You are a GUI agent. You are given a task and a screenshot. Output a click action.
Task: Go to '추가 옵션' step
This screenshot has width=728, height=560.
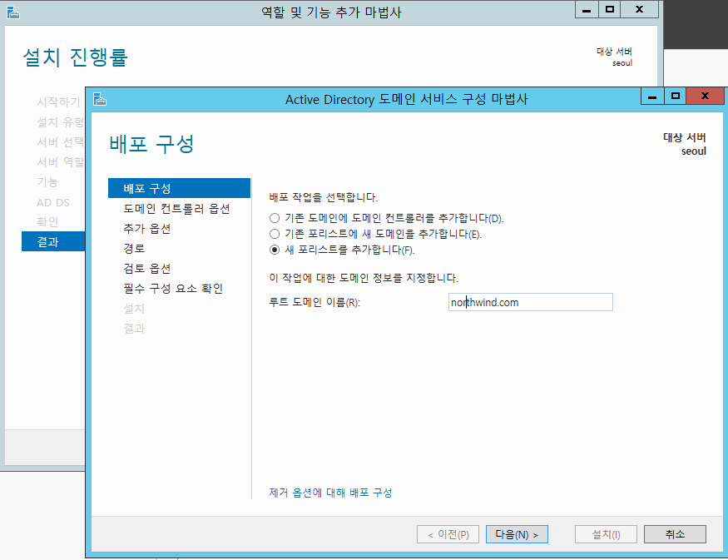146,229
